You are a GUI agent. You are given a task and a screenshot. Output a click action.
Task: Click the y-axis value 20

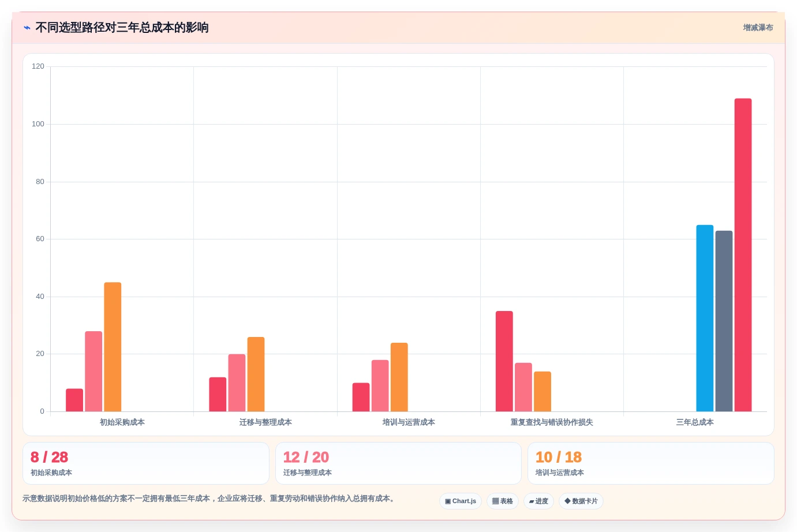[40, 354]
